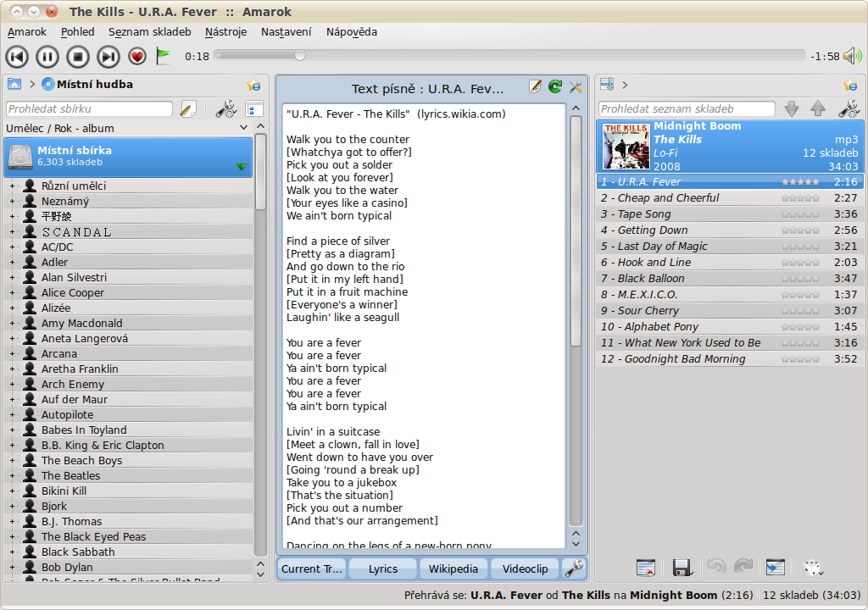Open the Nástroje menu
This screenshot has height=610, width=868.
point(225,32)
